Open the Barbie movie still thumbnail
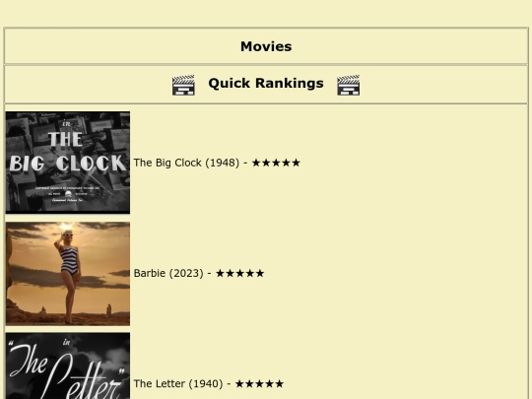 click(68, 274)
